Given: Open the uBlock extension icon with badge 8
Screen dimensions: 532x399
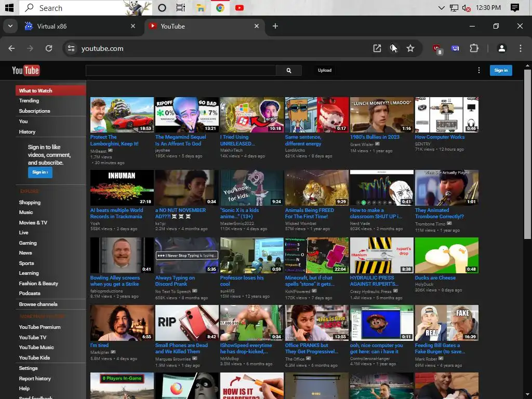Looking at the screenshot, I should pyautogui.click(x=437, y=49).
